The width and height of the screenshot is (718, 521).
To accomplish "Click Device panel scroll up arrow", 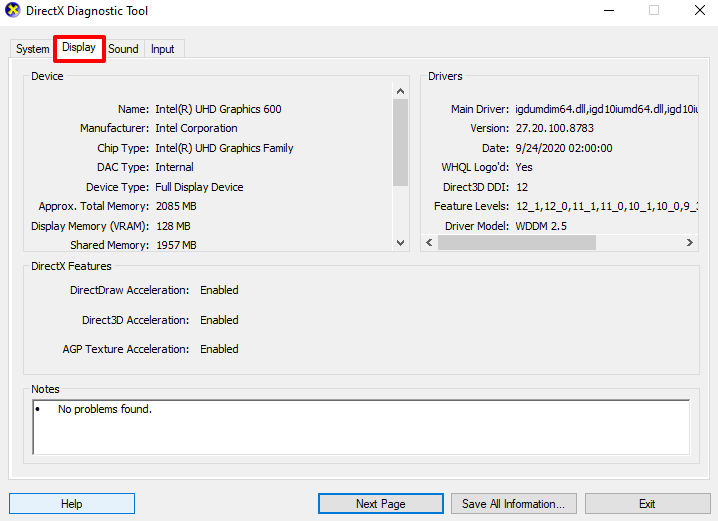I will (401, 91).
